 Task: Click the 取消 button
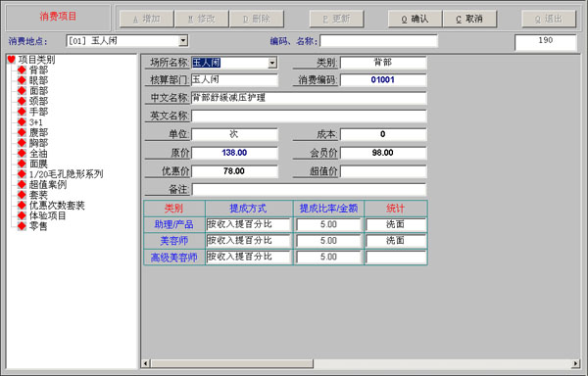click(x=469, y=19)
